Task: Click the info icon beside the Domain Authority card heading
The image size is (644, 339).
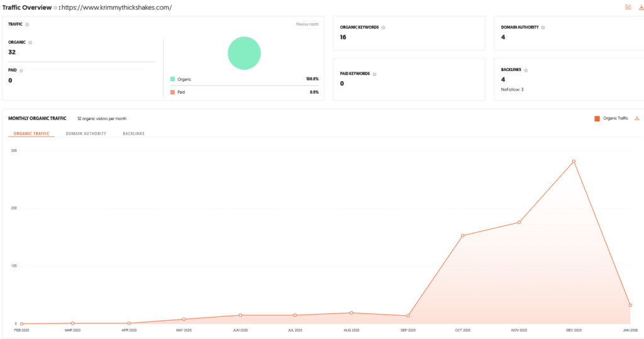Action: [543, 28]
